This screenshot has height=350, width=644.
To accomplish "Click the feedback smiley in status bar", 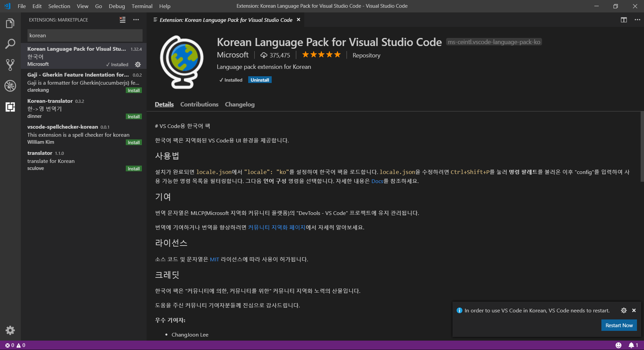I will click(x=619, y=345).
